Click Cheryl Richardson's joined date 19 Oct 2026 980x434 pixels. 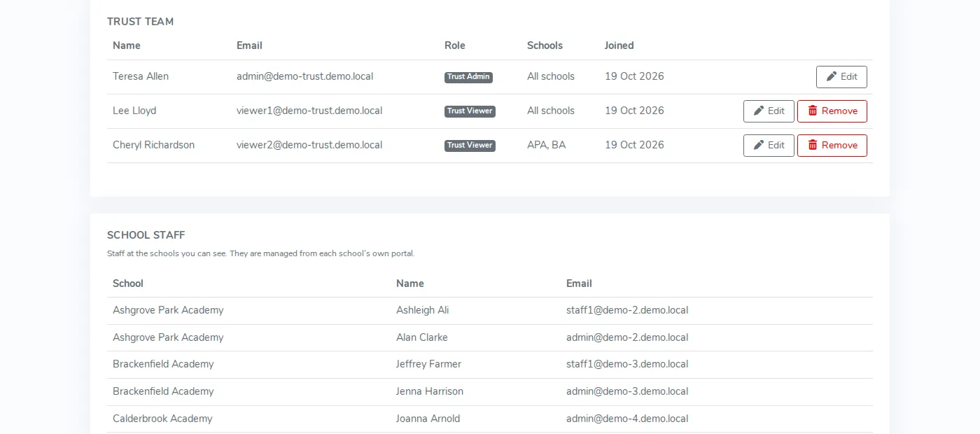(x=634, y=145)
